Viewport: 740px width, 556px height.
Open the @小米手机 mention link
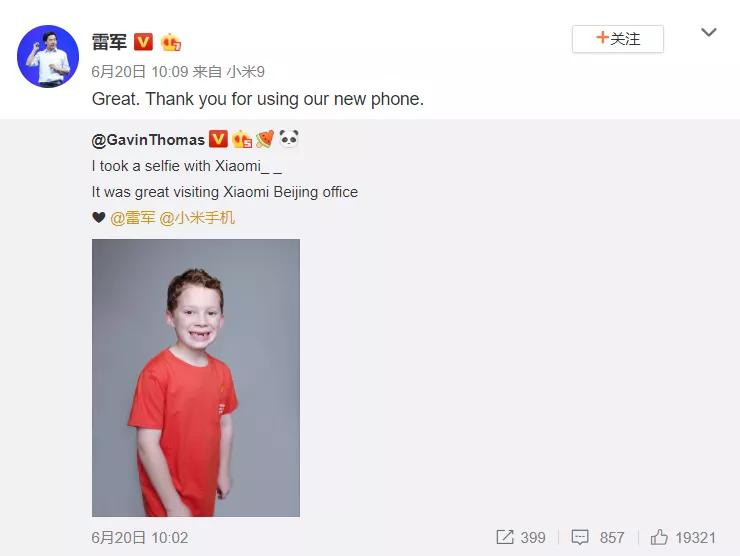[197, 218]
